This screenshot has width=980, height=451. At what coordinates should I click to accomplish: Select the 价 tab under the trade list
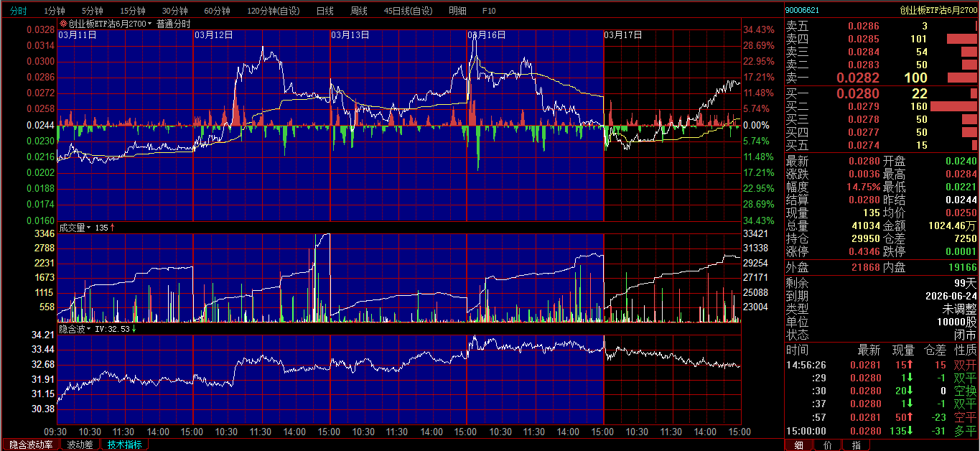(x=828, y=445)
